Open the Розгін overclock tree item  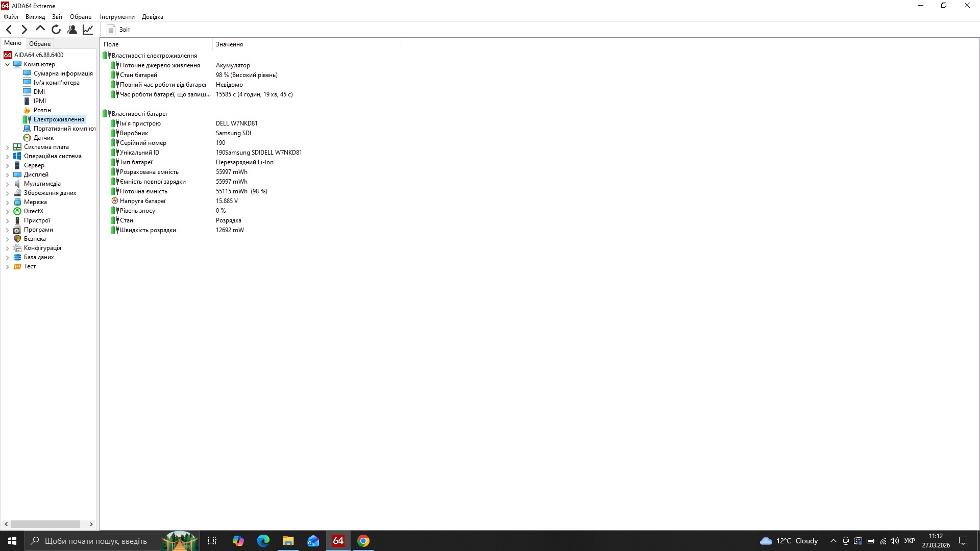tap(42, 110)
